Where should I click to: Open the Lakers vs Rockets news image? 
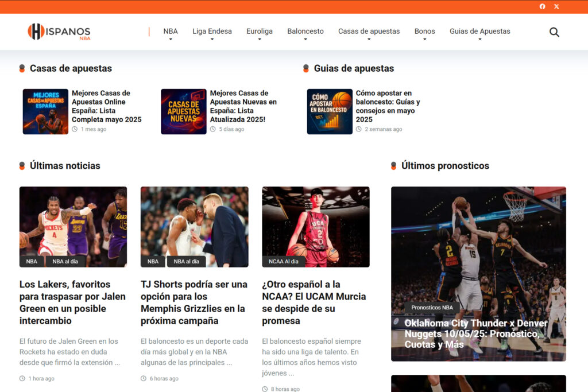(73, 227)
